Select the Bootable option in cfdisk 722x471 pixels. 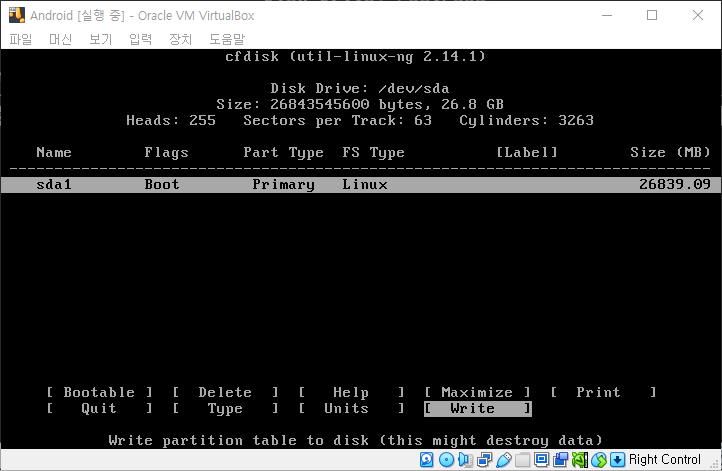(x=99, y=392)
